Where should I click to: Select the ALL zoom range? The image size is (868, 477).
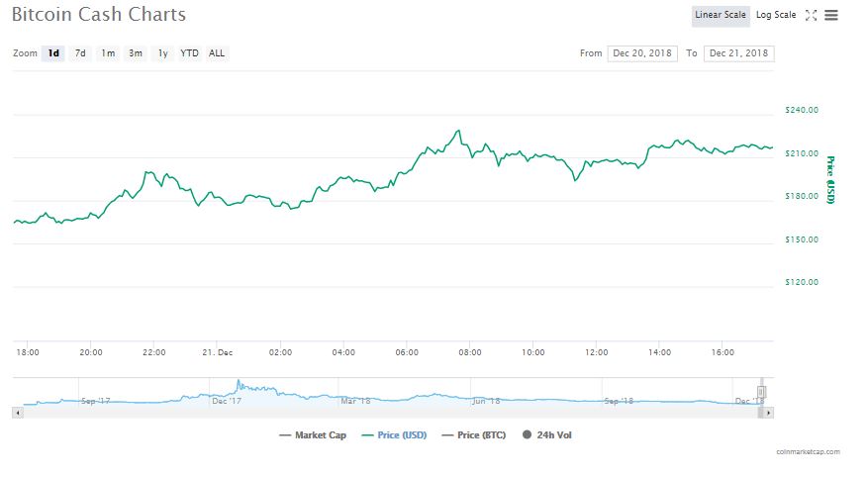217,53
